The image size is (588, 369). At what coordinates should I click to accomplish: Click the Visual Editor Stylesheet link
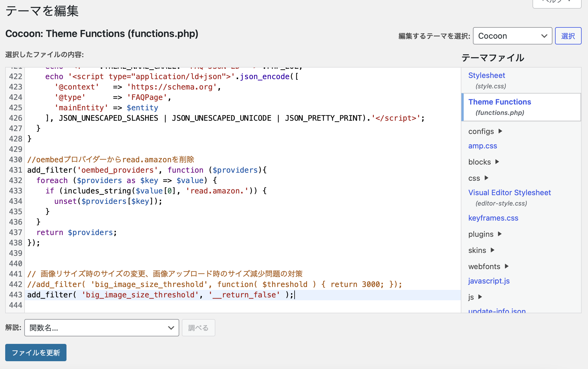coord(509,193)
